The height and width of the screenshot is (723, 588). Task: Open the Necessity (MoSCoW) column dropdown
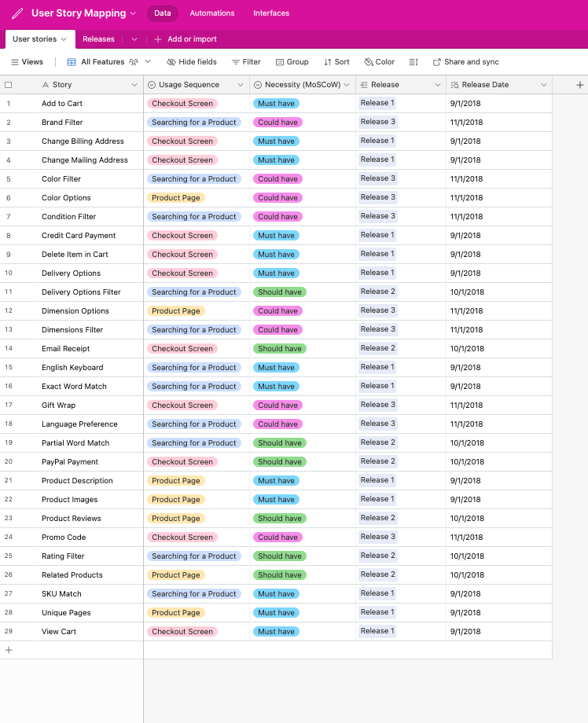pyautogui.click(x=347, y=85)
